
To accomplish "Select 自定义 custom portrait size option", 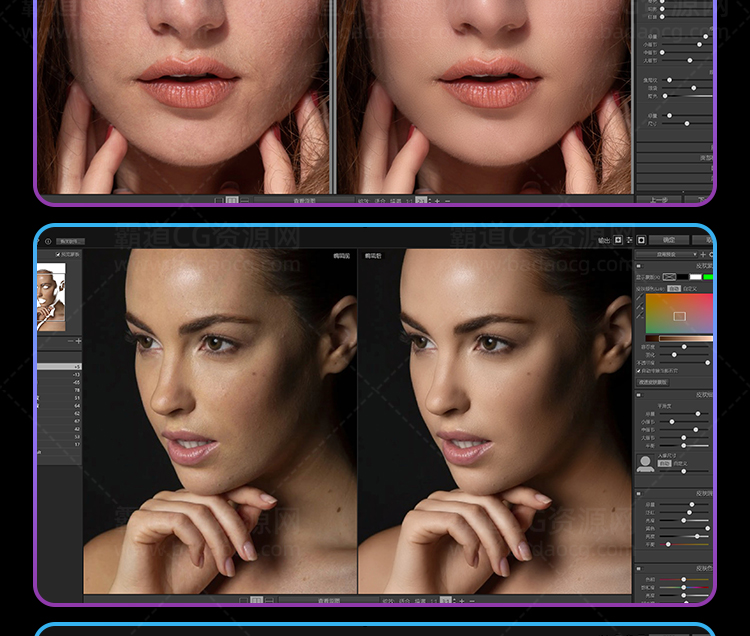I will 680,463.
